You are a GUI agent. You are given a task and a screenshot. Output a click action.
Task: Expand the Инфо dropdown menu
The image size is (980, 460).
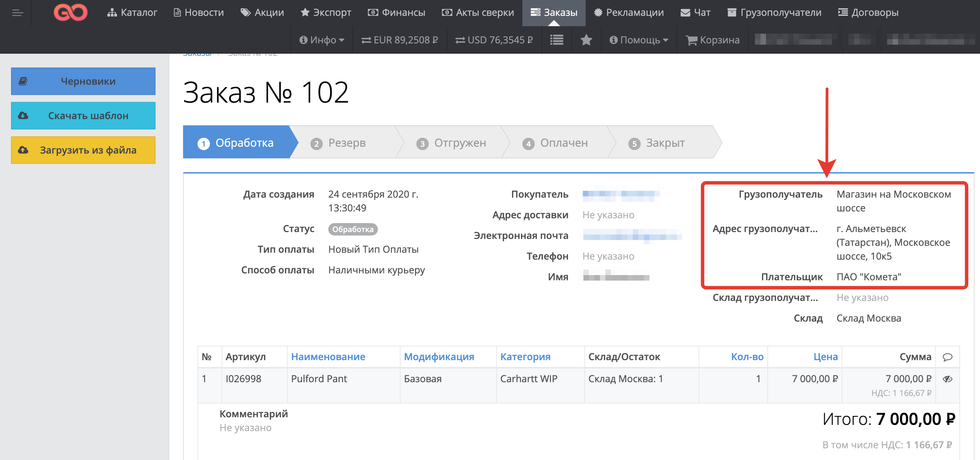coord(321,40)
